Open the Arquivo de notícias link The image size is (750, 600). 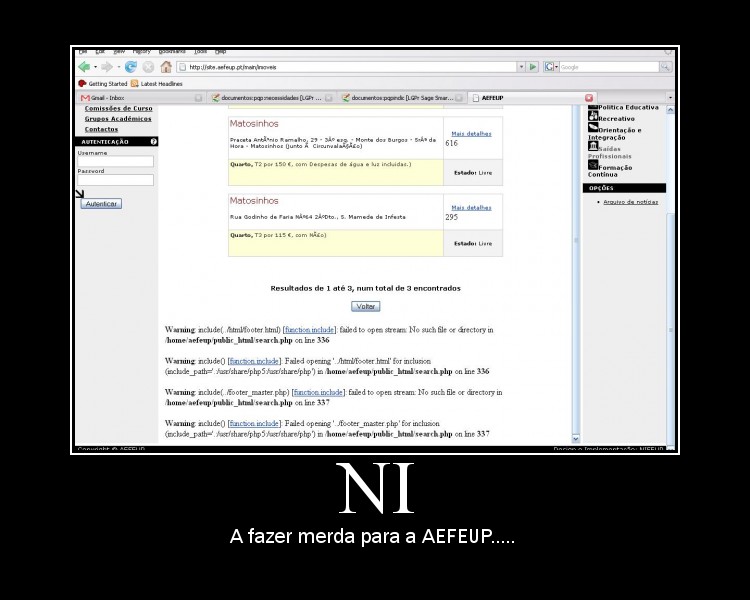coord(630,202)
